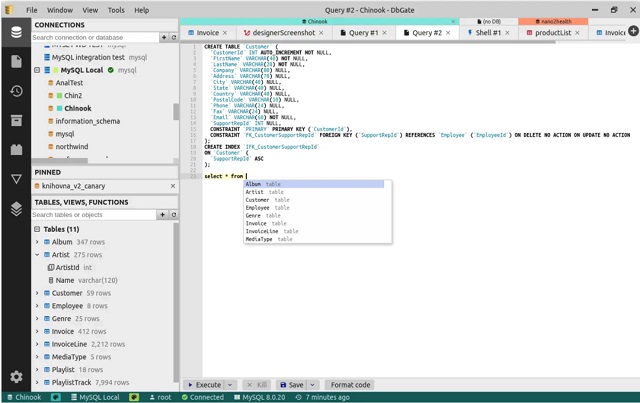The width and height of the screenshot is (640, 403).
Task: Add new table object with plus icon
Action: tap(162, 214)
